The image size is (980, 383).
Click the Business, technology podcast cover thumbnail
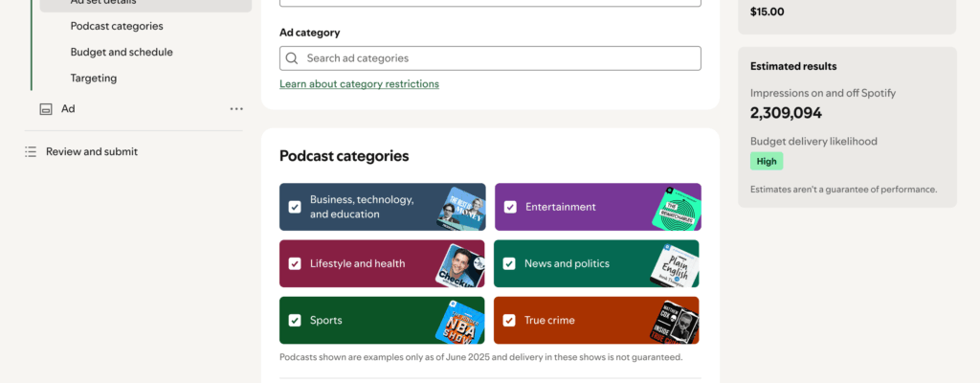460,207
